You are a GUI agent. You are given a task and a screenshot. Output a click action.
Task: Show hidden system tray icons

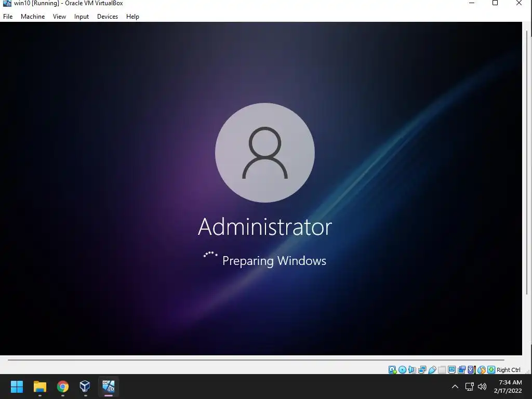pyautogui.click(x=455, y=387)
